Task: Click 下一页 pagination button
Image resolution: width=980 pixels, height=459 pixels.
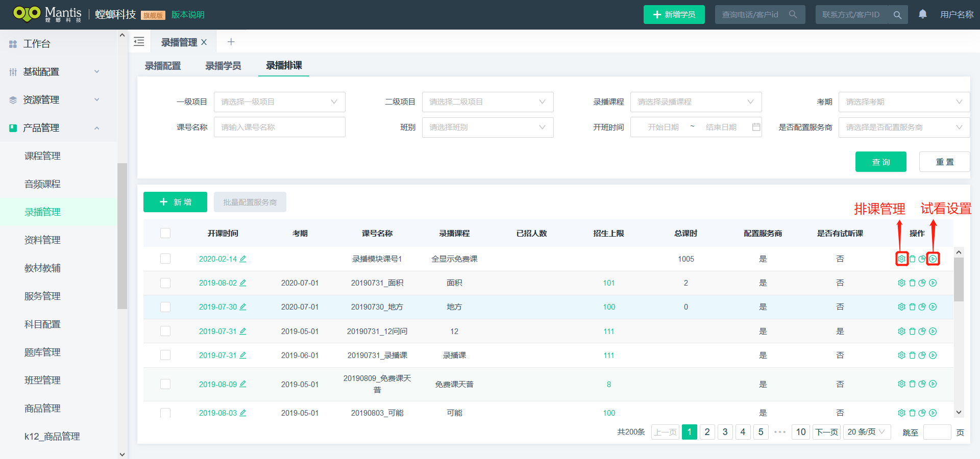Action: click(x=826, y=432)
